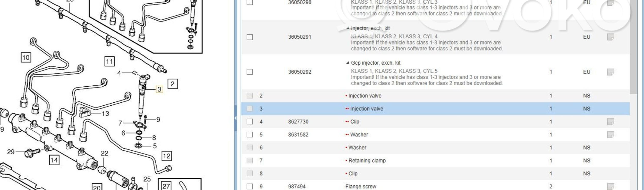Image resolution: width=644 pixels, height=190 pixels.
Task: Click boxed callout 11 in diagram
Action: (x=109, y=61)
